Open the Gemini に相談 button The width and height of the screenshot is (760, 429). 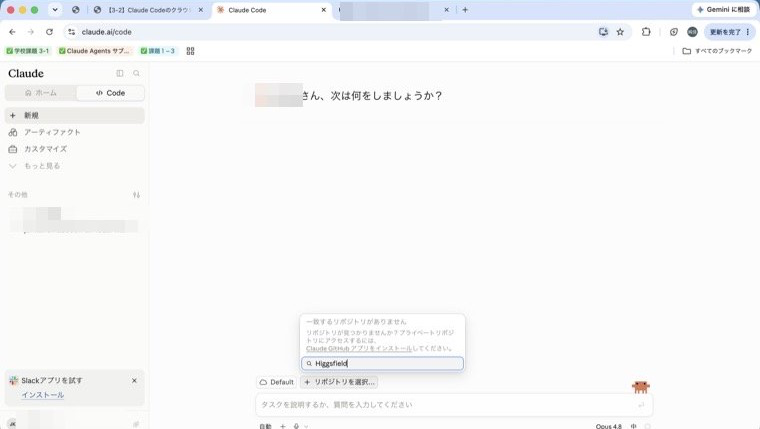coord(723,10)
